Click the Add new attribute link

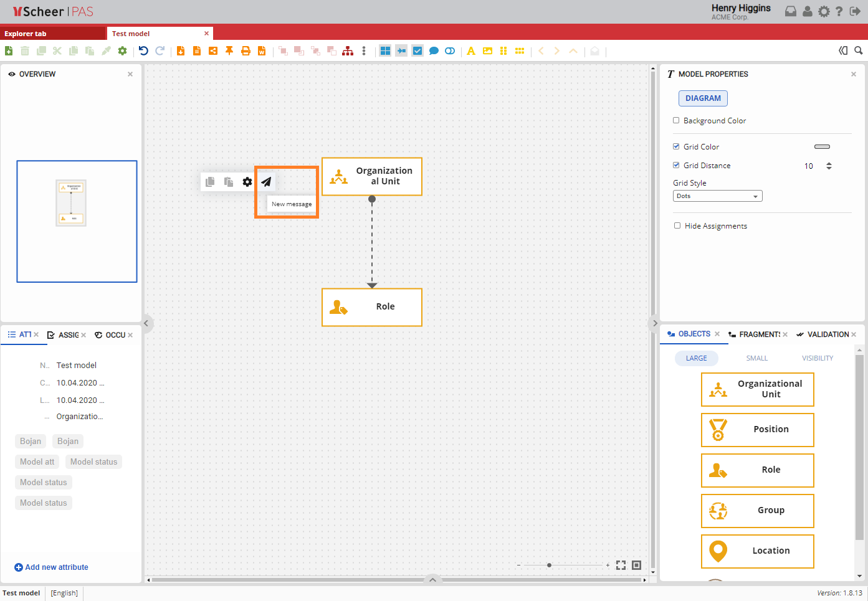56,567
